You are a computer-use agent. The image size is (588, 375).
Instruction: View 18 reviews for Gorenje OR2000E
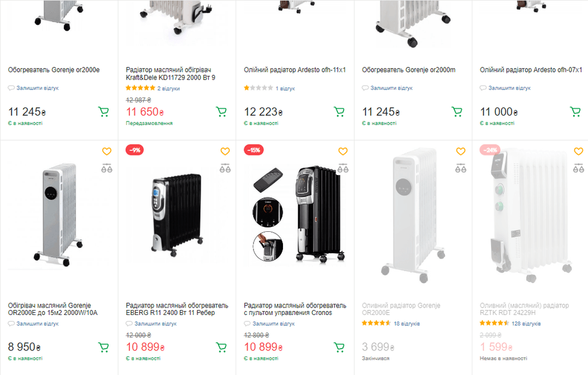tap(406, 324)
